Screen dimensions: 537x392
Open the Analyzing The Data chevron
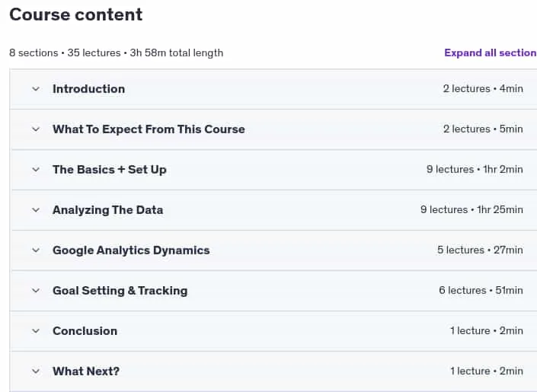[36, 210]
